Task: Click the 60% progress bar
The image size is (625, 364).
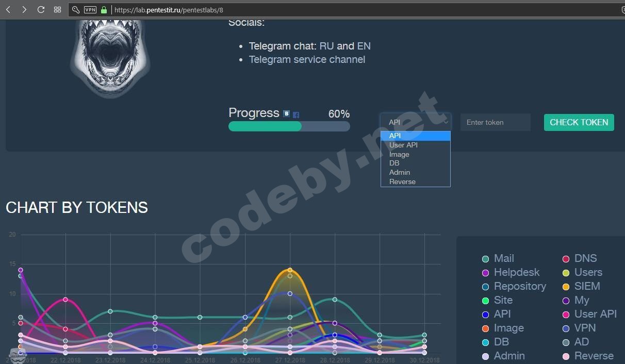Action: (289, 126)
